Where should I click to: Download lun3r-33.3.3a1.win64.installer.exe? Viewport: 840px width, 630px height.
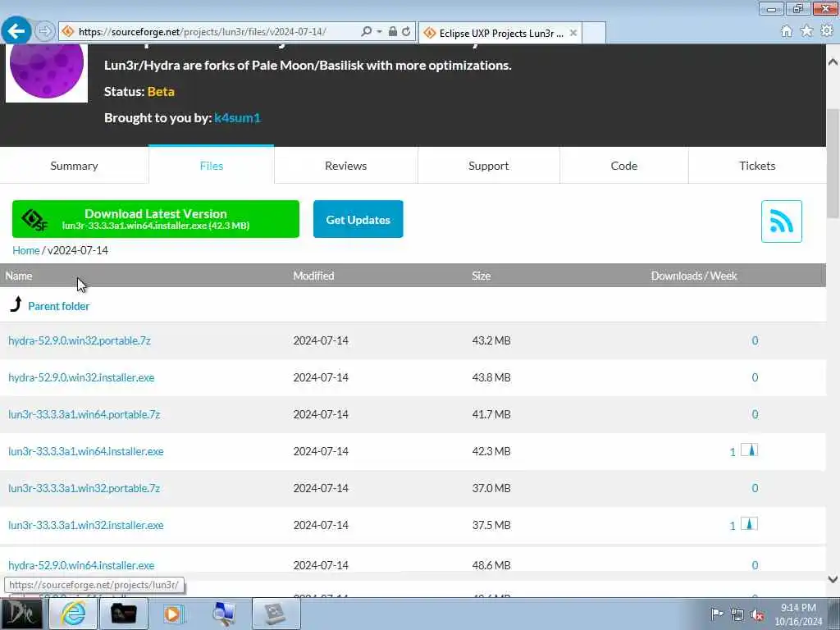click(x=85, y=452)
